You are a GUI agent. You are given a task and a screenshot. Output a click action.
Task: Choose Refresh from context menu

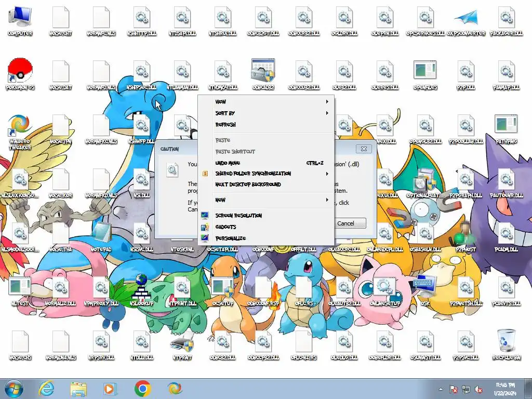[266, 125]
